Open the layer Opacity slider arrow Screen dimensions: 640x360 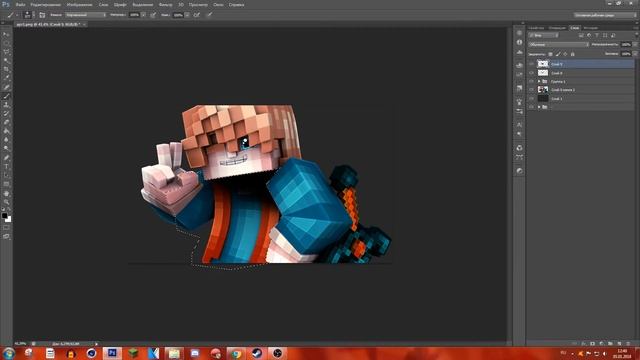click(635, 44)
